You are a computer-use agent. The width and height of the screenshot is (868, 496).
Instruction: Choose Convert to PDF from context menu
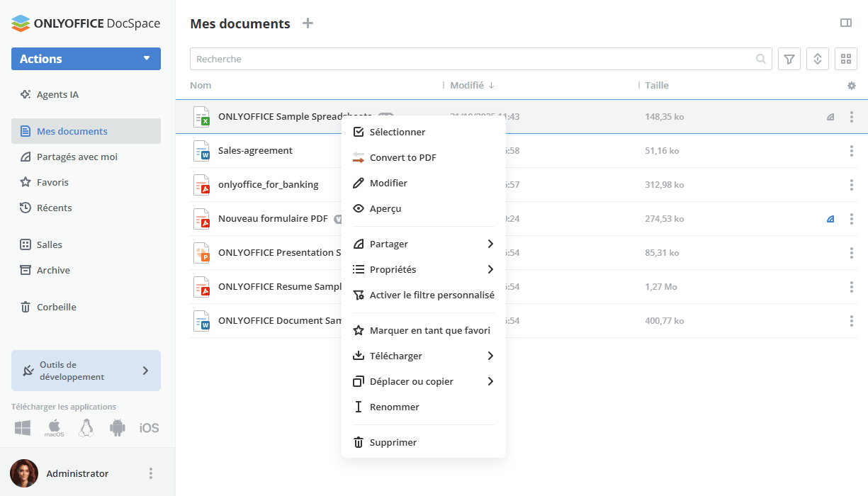click(402, 157)
